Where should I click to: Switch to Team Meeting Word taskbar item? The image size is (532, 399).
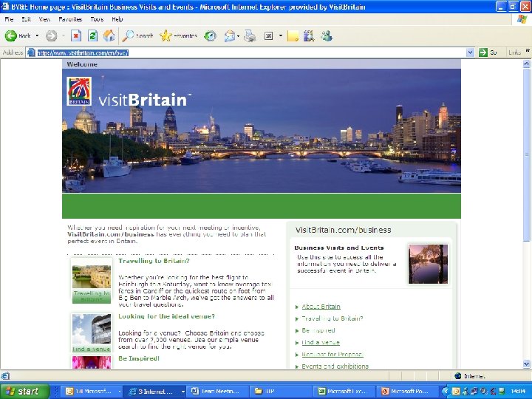[x=216, y=391]
